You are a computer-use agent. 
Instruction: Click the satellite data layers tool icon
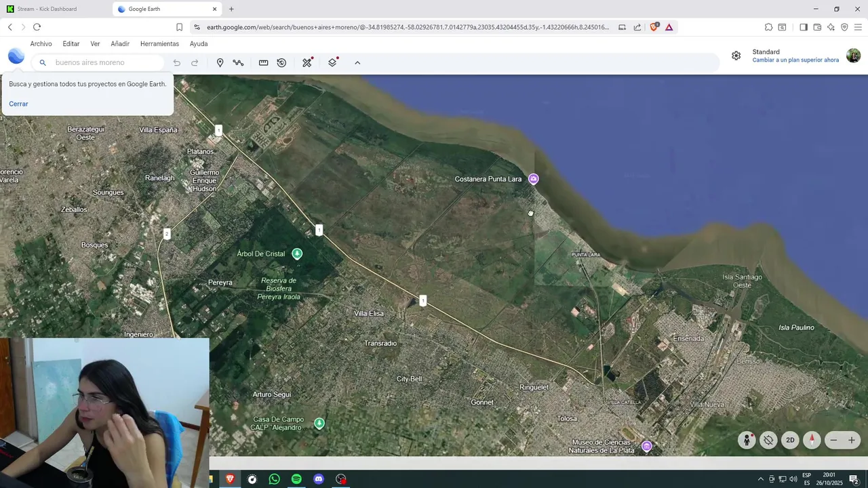(307, 62)
